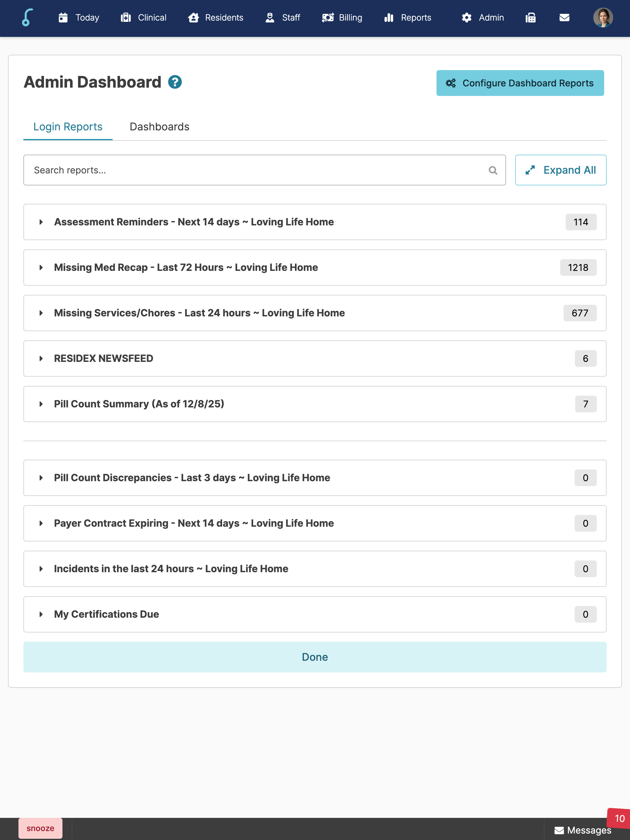The image size is (630, 840).
Task: Open the Reports menu
Action: pos(407,18)
